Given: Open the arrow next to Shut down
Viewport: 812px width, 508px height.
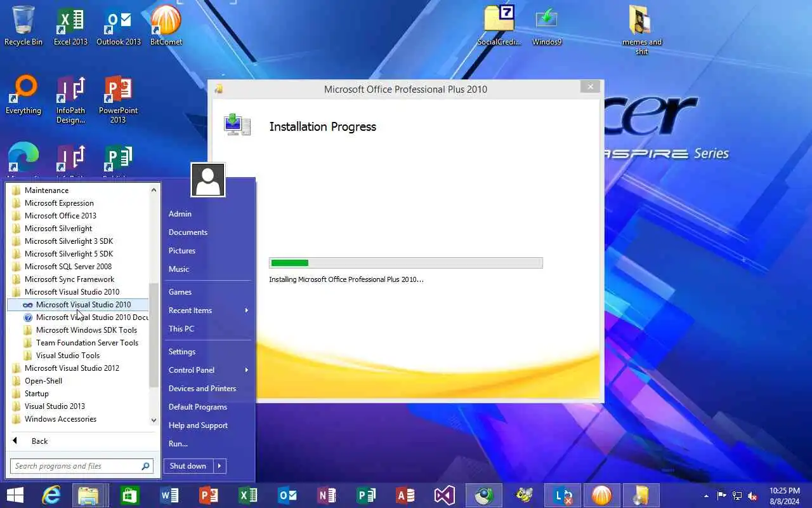Looking at the screenshot, I should pos(219,466).
